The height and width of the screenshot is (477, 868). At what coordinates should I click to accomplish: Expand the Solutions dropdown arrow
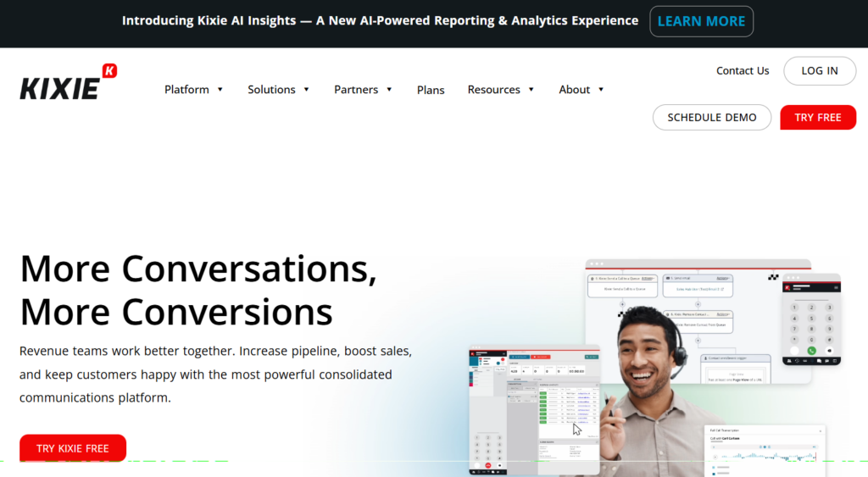(306, 90)
